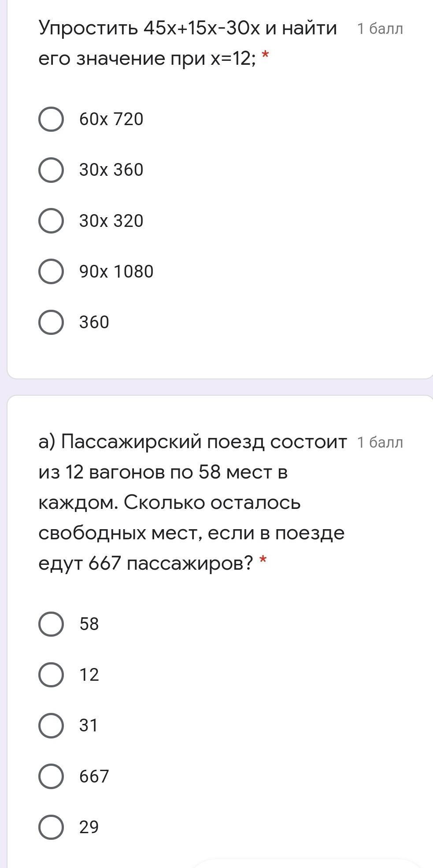Click the '667' option label text

pyautogui.click(x=94, y=776)
